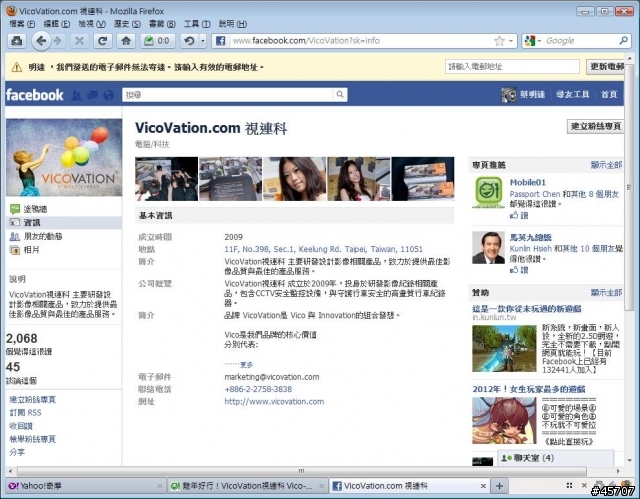Click inside the Facebook search field

click(x=227, y=95)
